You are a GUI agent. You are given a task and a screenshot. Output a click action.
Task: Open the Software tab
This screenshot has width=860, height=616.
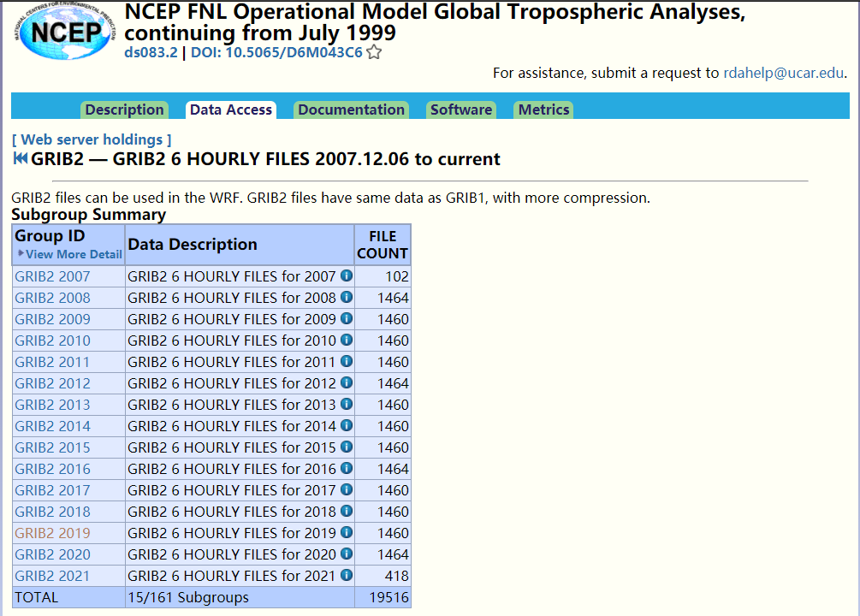(461, 110)
